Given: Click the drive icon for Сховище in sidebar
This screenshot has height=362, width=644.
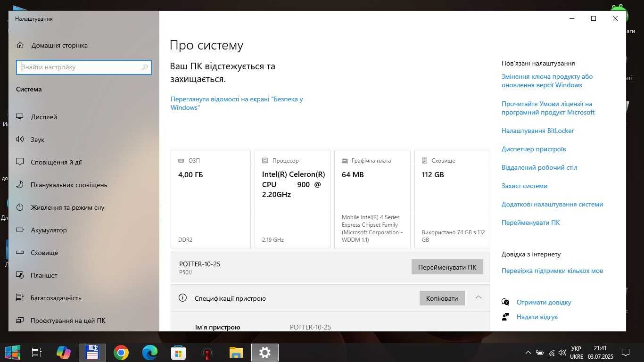Looking at the screenshot, I should (20, 253).
